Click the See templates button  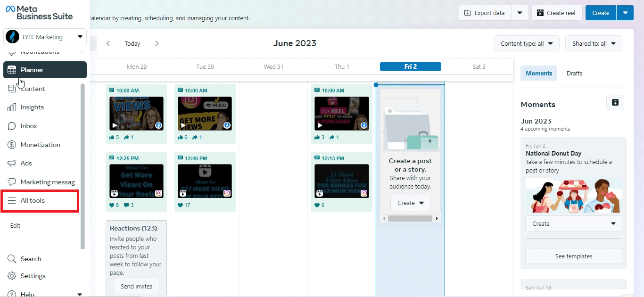tap(573, 256)
